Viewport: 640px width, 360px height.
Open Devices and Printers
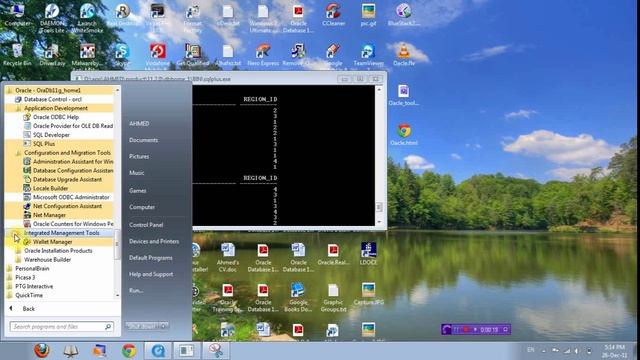click(x=154, y=241)
